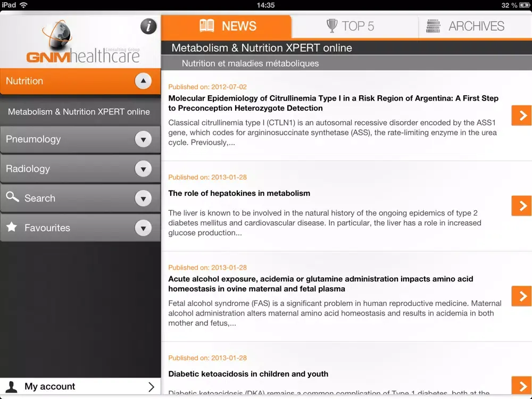Click the hepatokines article Published on date
Viewport: 532px width, 399px height.
[x=207, y=177]
